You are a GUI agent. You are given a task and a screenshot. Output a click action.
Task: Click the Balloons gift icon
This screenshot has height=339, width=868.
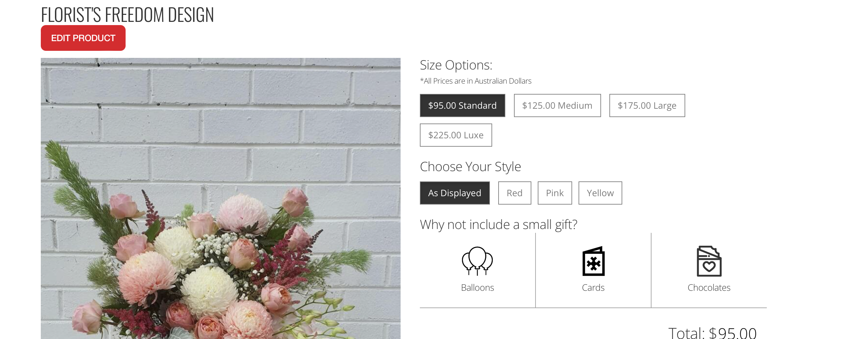click(477, 261)
